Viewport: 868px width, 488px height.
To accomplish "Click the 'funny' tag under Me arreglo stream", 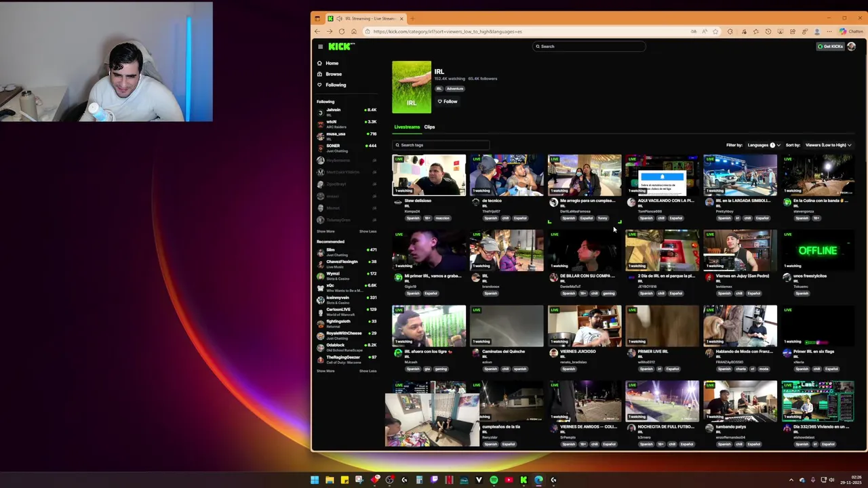I will (602, 218).
